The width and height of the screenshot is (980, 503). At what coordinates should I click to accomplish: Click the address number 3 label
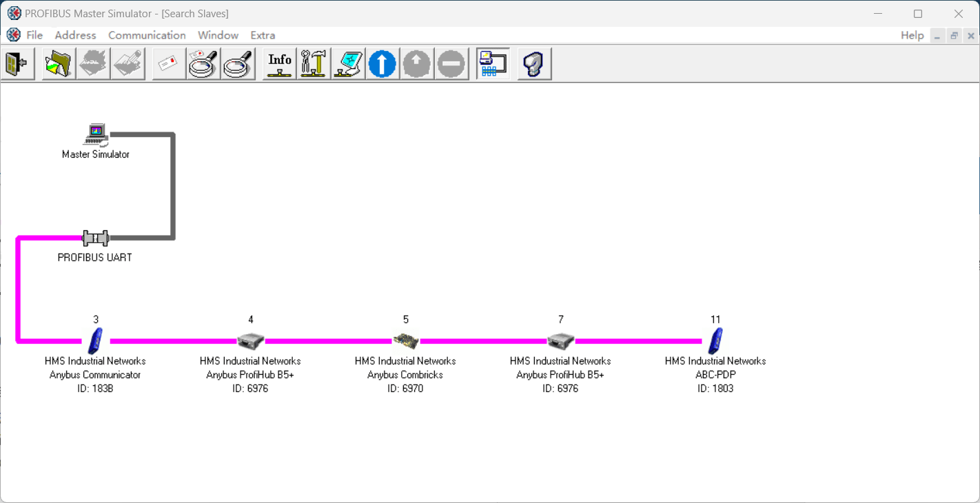pos(96,320)
